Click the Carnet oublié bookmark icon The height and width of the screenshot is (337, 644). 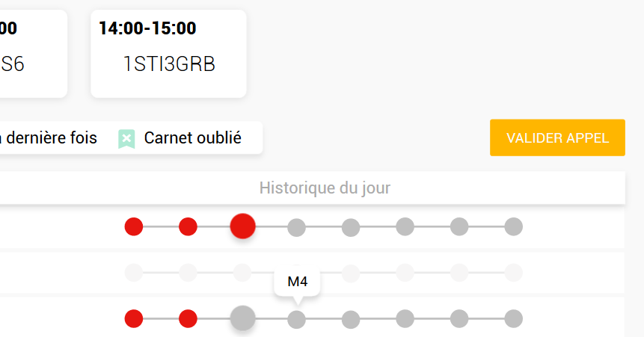127,139
